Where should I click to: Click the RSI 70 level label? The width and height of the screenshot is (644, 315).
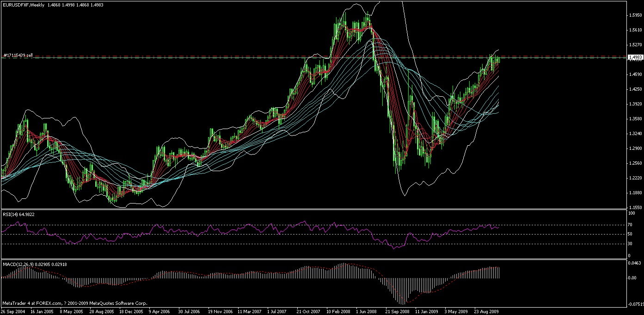[x=630, y=225]
